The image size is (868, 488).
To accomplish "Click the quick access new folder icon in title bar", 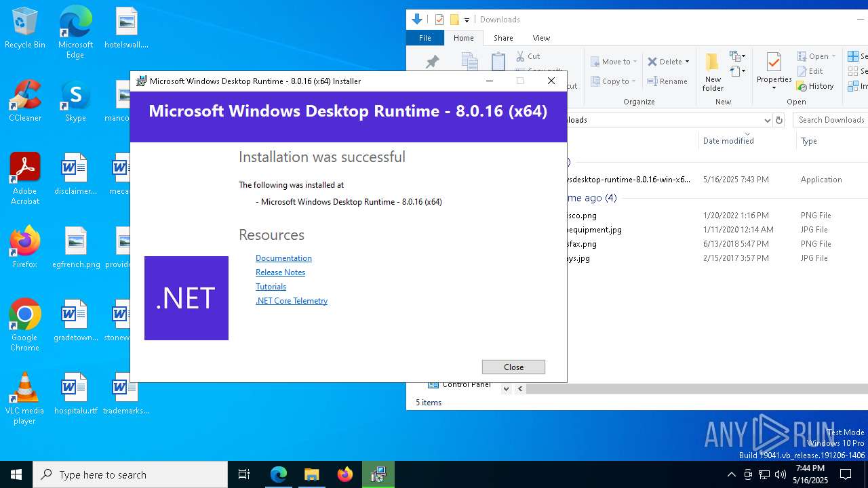I will click(x=454, y=20).
